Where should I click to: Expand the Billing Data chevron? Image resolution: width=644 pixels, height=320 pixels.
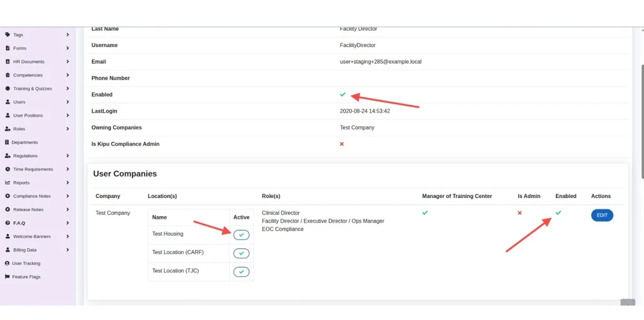67,250
